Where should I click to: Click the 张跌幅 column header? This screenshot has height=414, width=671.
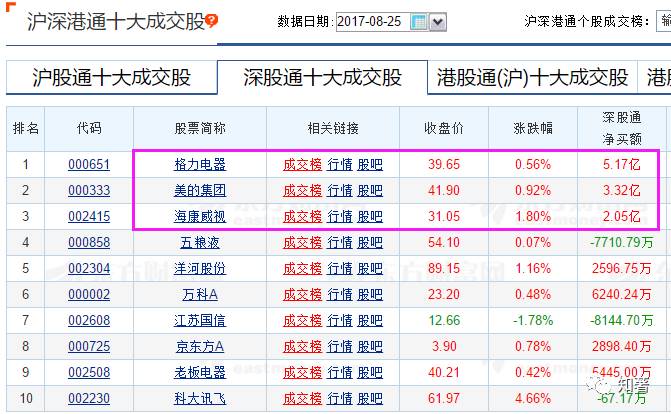[x=533, y=128]
